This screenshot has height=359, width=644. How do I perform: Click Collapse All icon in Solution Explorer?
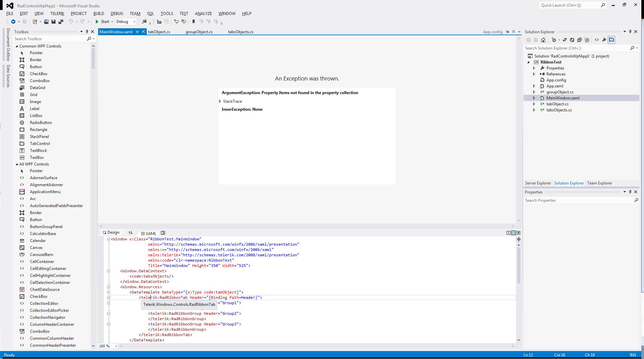(579, 40)
